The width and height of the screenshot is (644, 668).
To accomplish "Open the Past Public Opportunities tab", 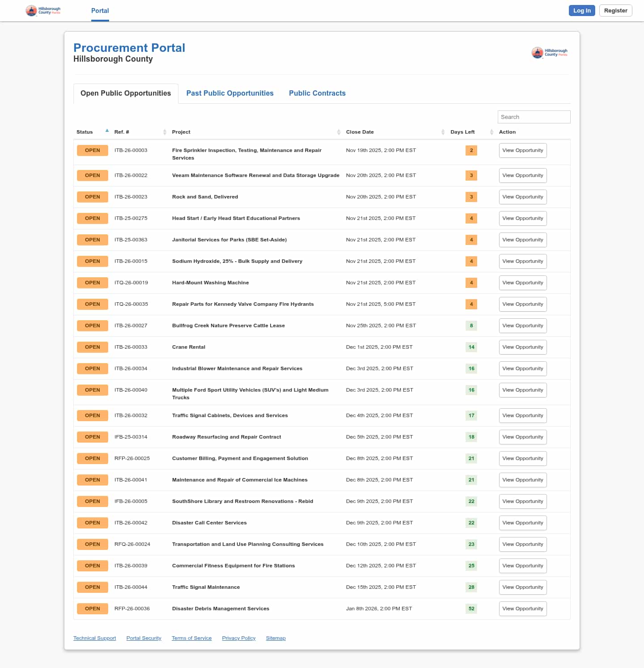I will click(x=230, y=93).
